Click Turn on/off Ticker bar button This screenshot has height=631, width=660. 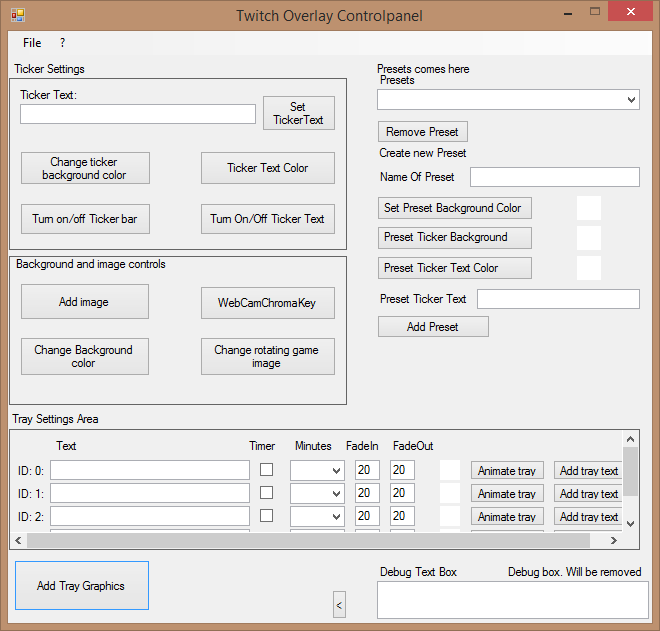(x=84, y=219)
